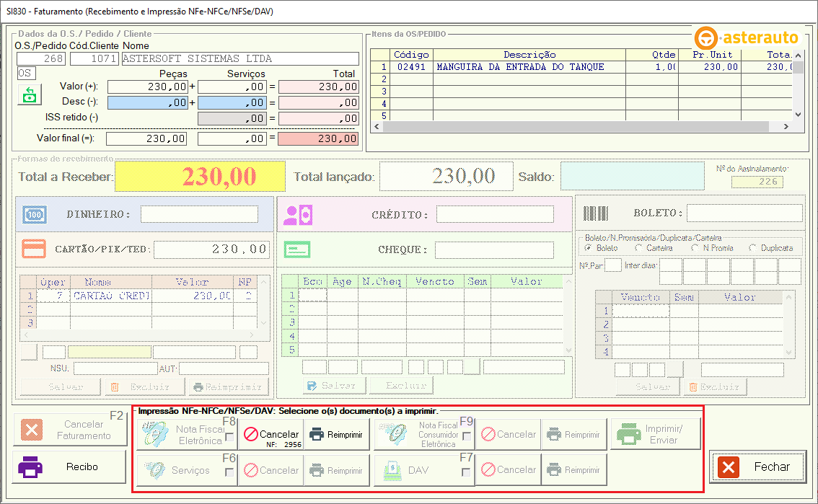
Task: Click the green cheque icon beside CHEQUE
Action: point(297,249)
